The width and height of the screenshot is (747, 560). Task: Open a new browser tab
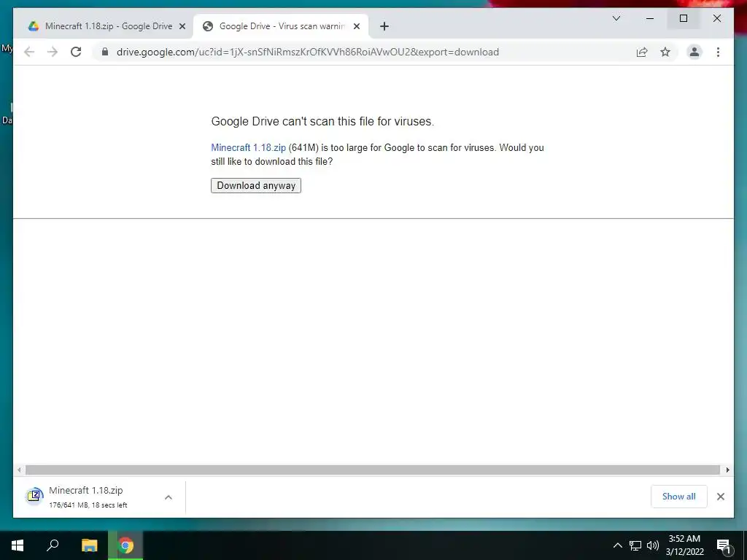pos(384,26)
